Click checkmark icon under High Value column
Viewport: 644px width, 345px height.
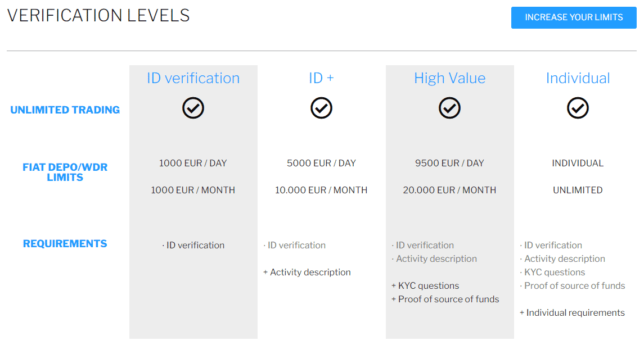[449, 108]
